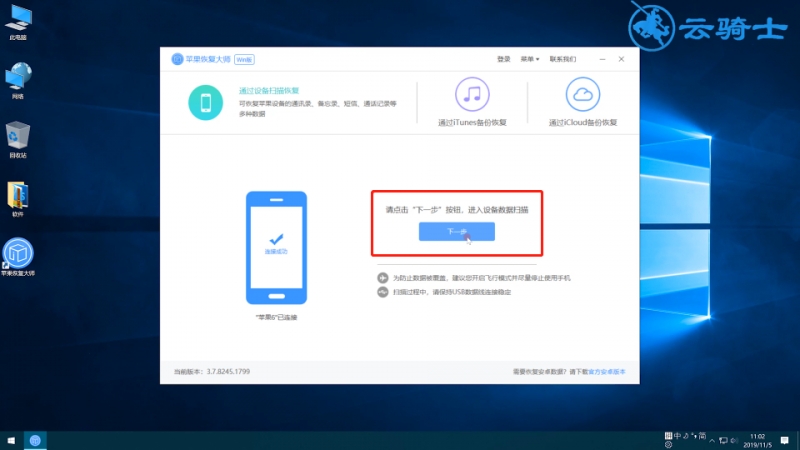Click the 中 input method indicator in the tray
This screenshot has height=450, width=800.
click(x=678, y=436)
